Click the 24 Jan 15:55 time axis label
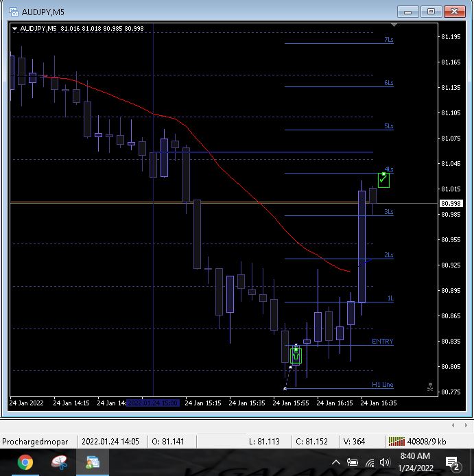Viewport: 474px width, 476px height. [291, 403]
